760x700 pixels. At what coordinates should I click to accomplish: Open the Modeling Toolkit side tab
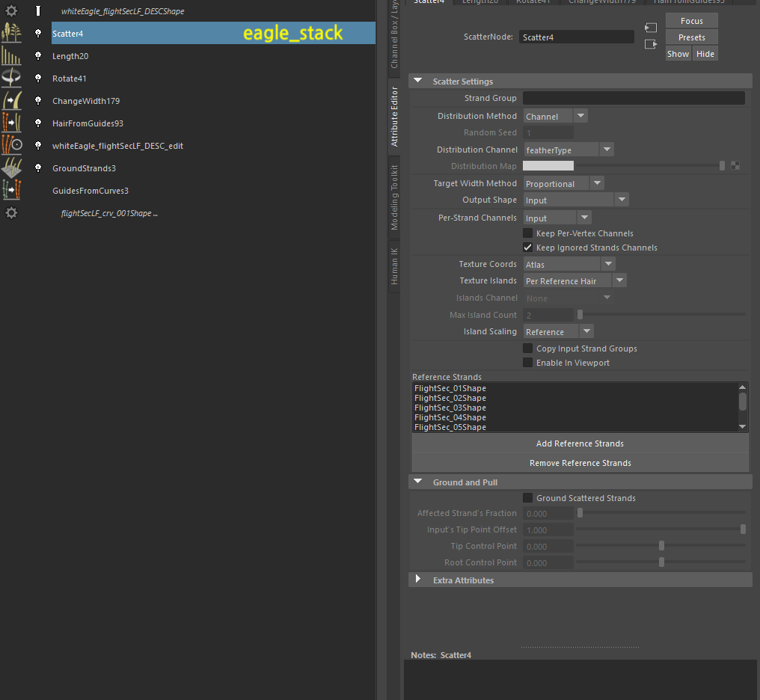coord(394,197)
